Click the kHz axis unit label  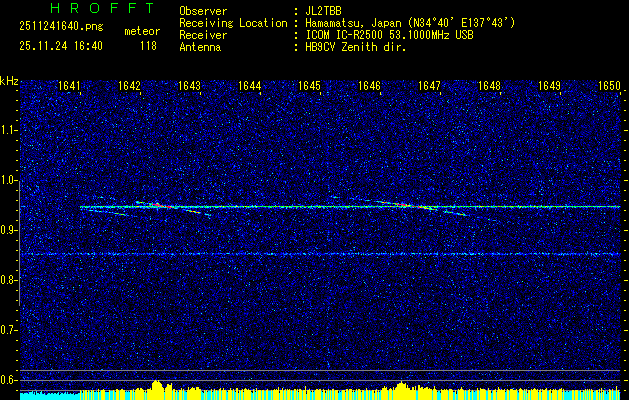[9, 80]
